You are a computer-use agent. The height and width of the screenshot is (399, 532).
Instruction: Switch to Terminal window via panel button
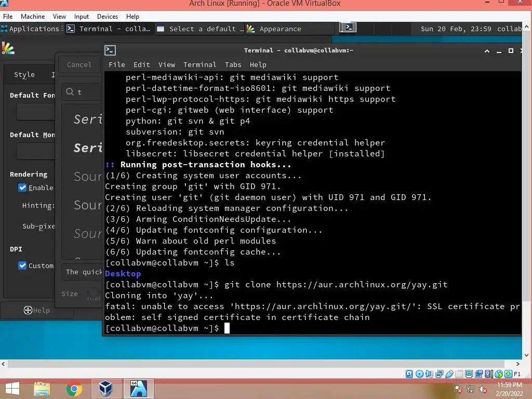click(109, 29)
